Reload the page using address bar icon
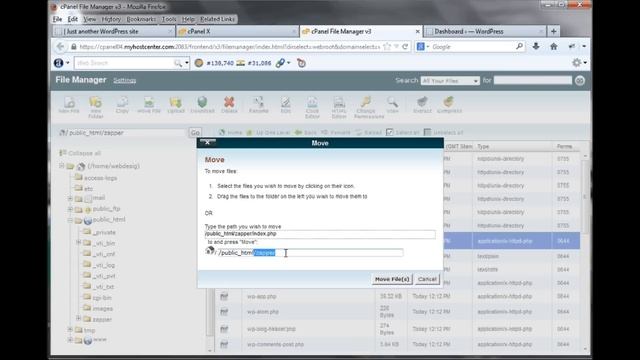 tap(405, 47)
